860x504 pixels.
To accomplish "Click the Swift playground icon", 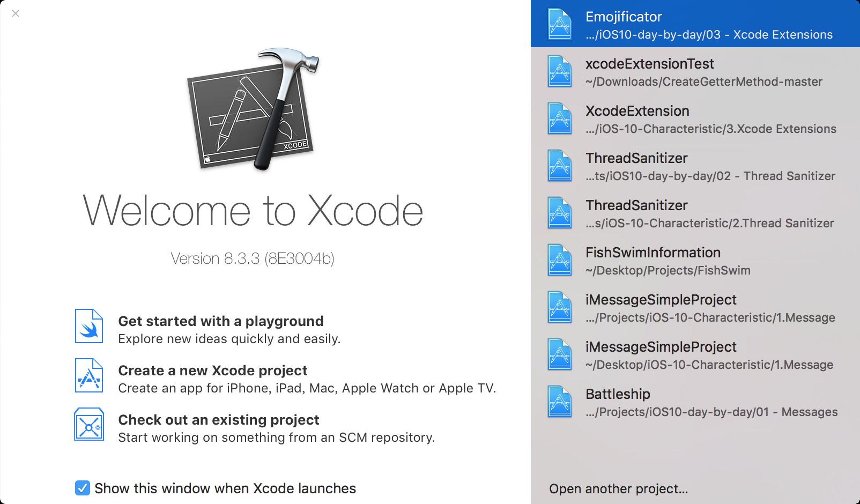I will 89,326.
